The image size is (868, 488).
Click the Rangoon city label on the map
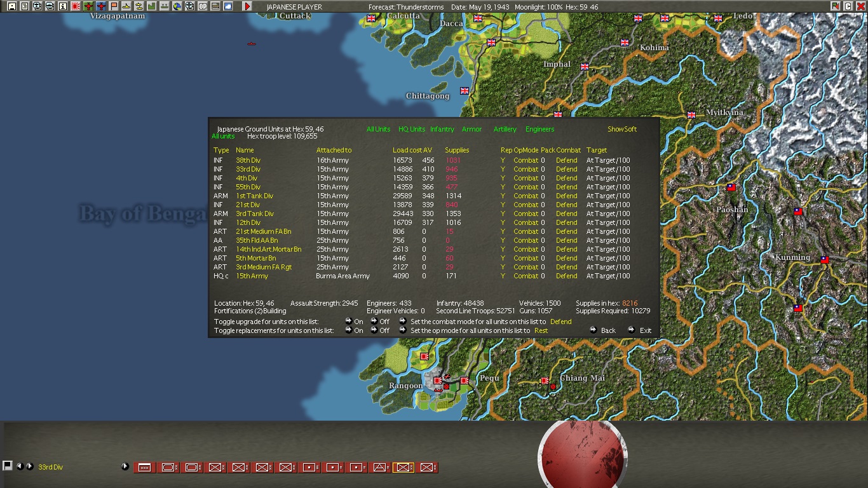405,386
